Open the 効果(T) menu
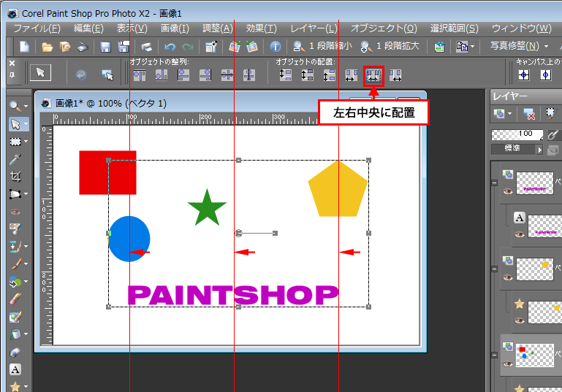 pyautogui.click(x=262, y=28)
